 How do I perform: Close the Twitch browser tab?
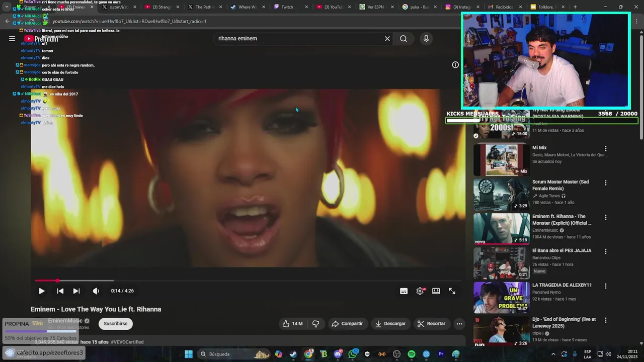(306, 7)
